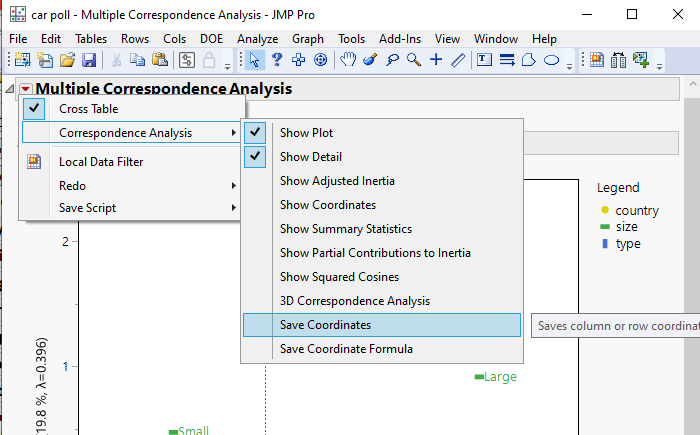Click Save Coordinates menu item
The height and width of the screenshot is (435, 700).
325,325
